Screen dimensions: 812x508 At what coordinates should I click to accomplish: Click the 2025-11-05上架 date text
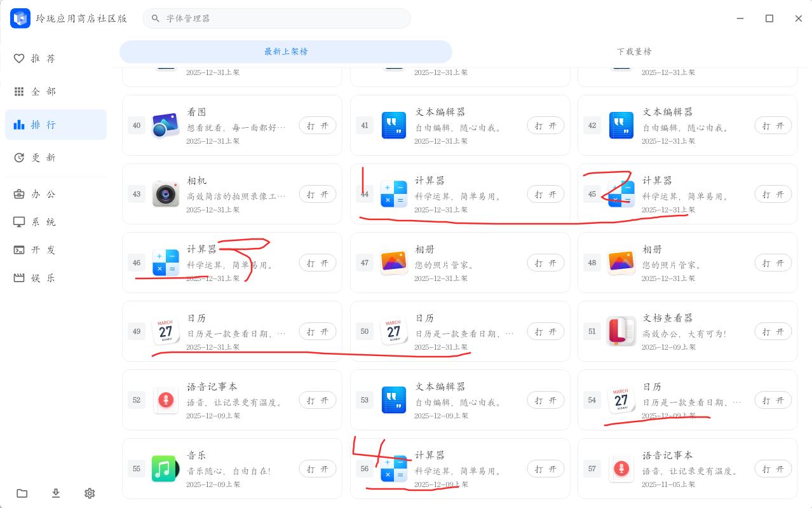[x=668, y=484]
